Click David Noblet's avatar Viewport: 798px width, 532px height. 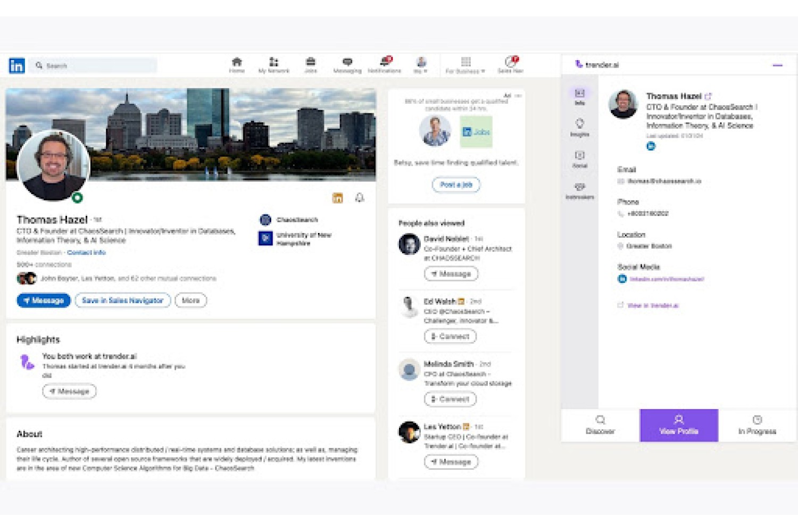tap(409, 245)
